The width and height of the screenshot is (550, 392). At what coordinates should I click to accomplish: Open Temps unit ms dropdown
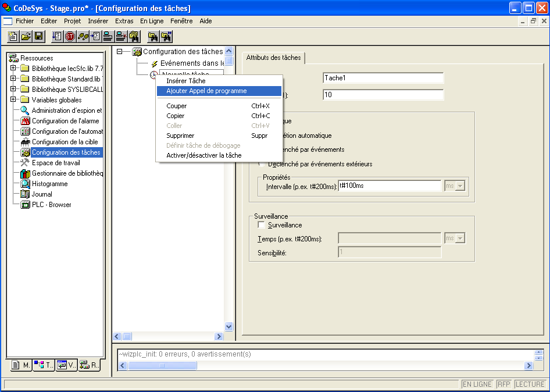pyautogui.click(x=460, y=238)
